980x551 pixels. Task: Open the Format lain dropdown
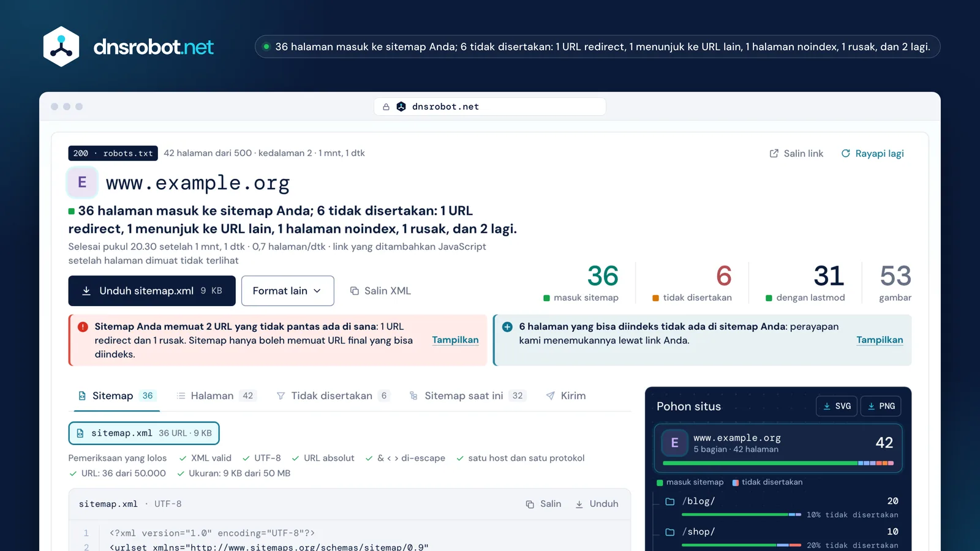click(x=288, y=291)
